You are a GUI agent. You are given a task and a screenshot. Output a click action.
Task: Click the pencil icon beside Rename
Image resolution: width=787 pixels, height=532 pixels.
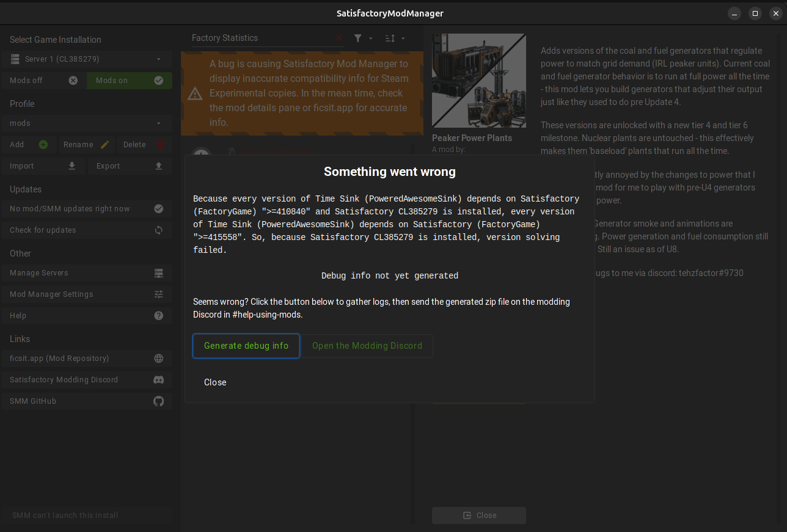point(105,145)
